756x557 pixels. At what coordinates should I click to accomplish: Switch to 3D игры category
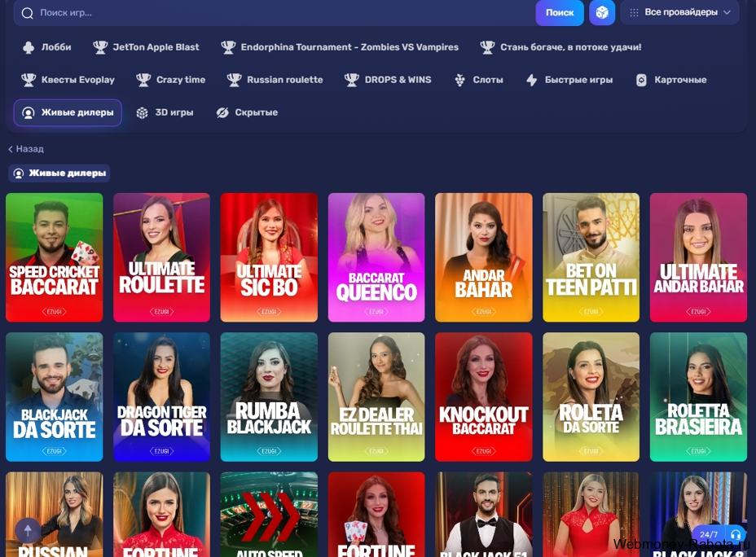click(x=165, y=112)
